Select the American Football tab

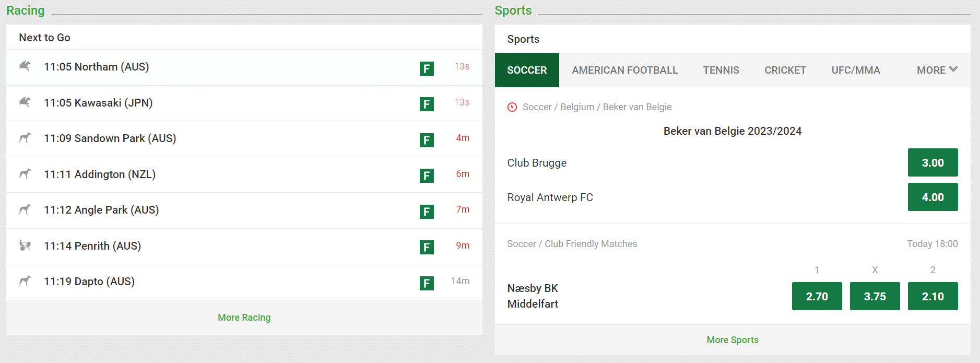click(x=625, y=69)
